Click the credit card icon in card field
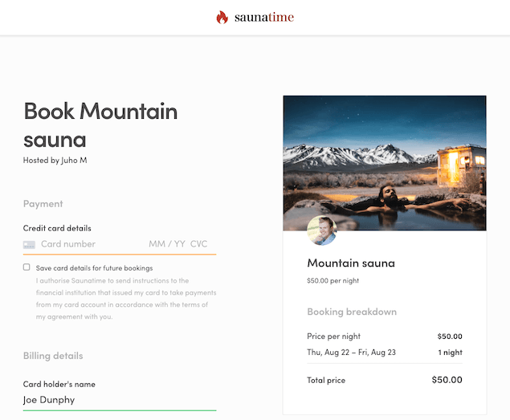 (29, 244)
